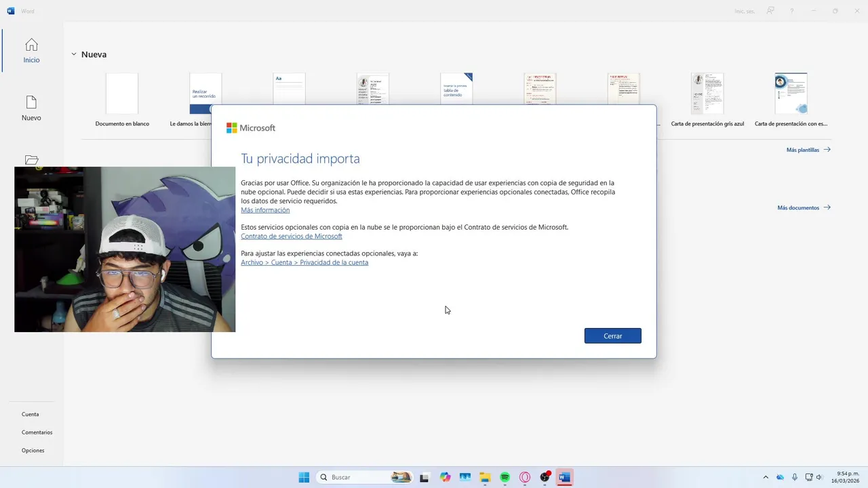
Task: Choose the Carta de presentación gris azul template
Action: pyautogui.click(x=707, y=100)
